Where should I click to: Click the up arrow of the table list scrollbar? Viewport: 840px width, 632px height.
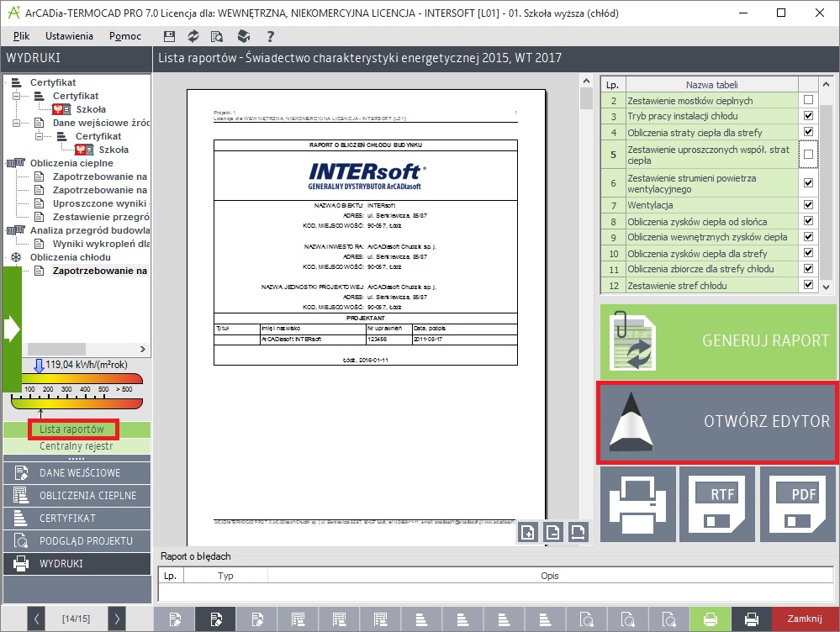[x=826, y=84]
